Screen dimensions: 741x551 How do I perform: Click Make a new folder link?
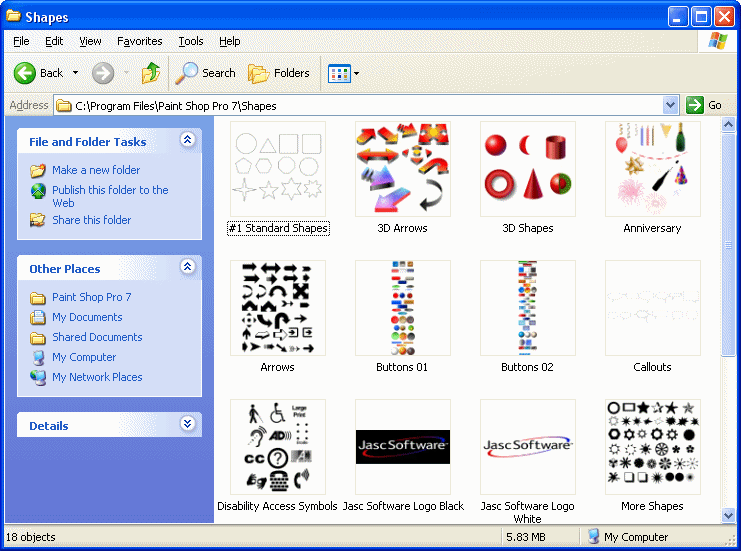tap(96, 170)
